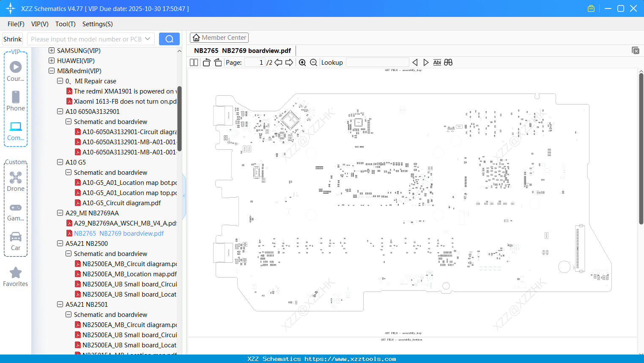The width and height of the screenshot is (644, 363).
Task: Click the Page number input box
Action: [x=255, y=63]
